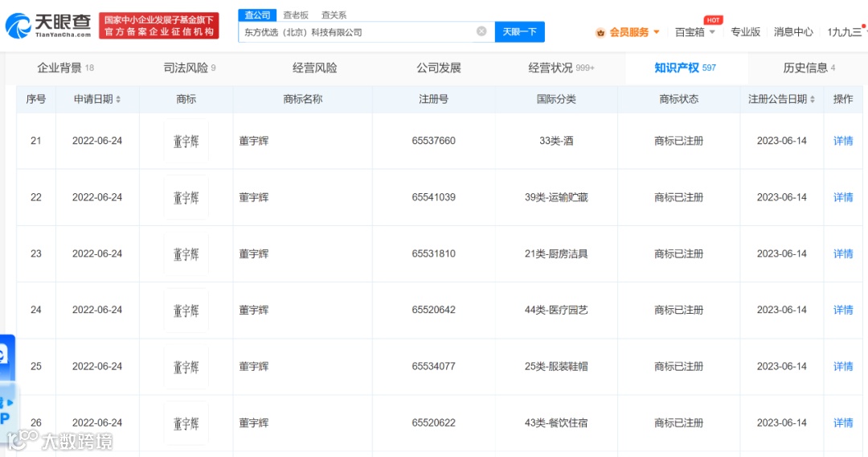View 详情 for registration 65541039

(x=843, y=197)
